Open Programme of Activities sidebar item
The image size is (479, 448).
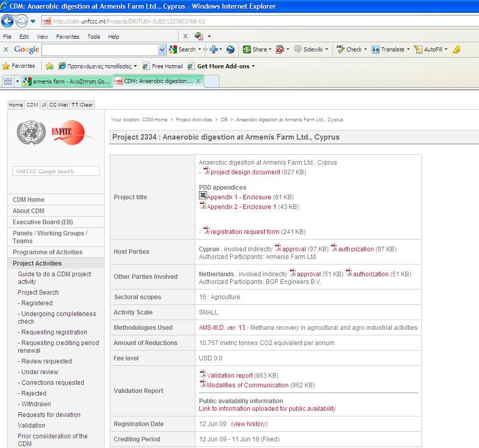(47, 252)
